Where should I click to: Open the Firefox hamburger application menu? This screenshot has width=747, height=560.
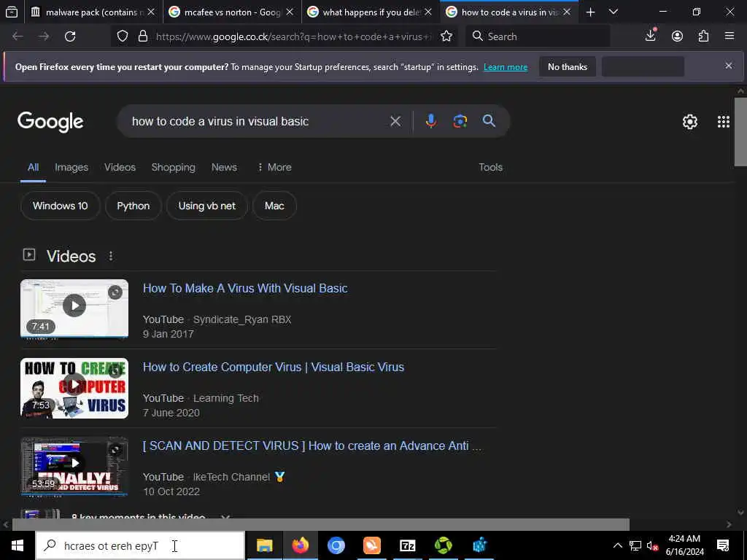729,36
